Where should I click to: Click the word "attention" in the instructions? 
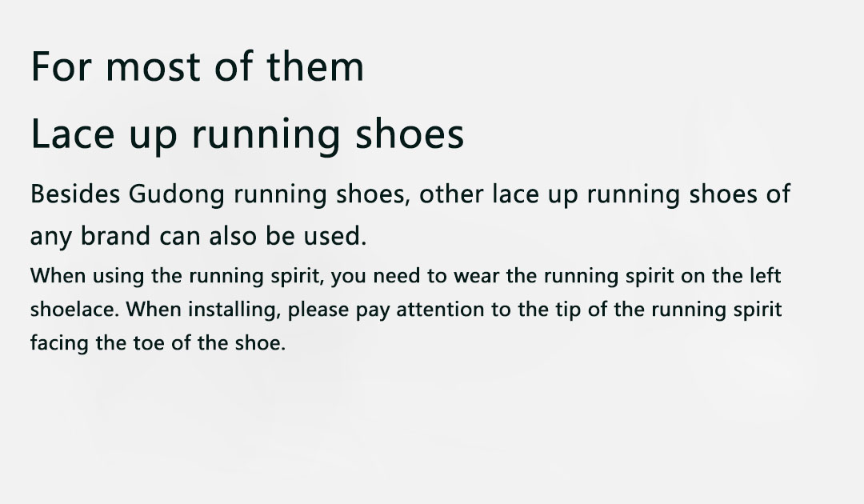440,310
